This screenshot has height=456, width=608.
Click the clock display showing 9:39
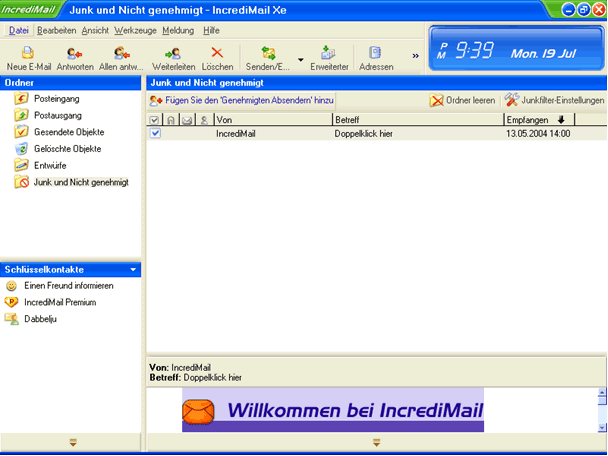coord(474,51)
